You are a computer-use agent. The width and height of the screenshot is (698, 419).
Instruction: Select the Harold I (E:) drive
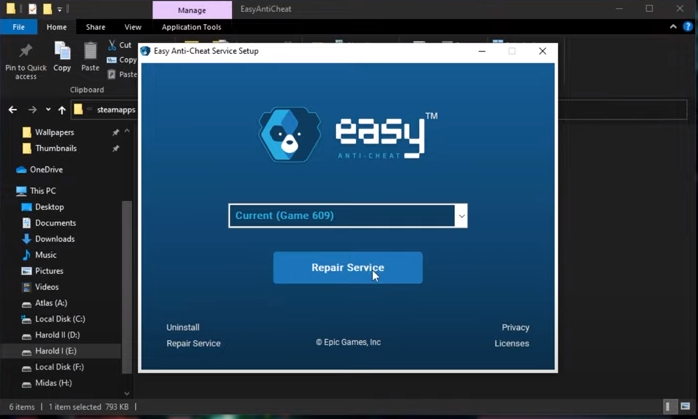coord(56,351)
